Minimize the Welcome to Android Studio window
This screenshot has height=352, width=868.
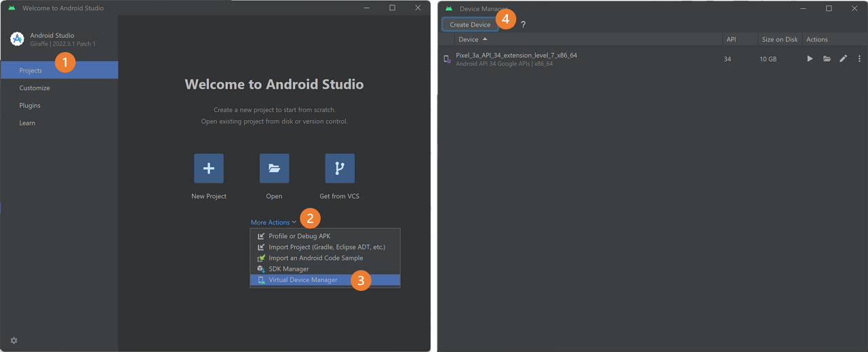(x=367, y=8)
